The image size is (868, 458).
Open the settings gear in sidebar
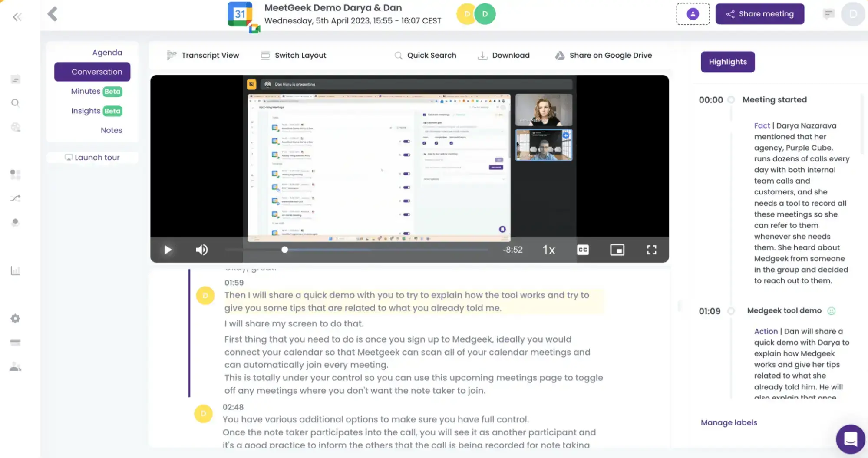point(15,318)
